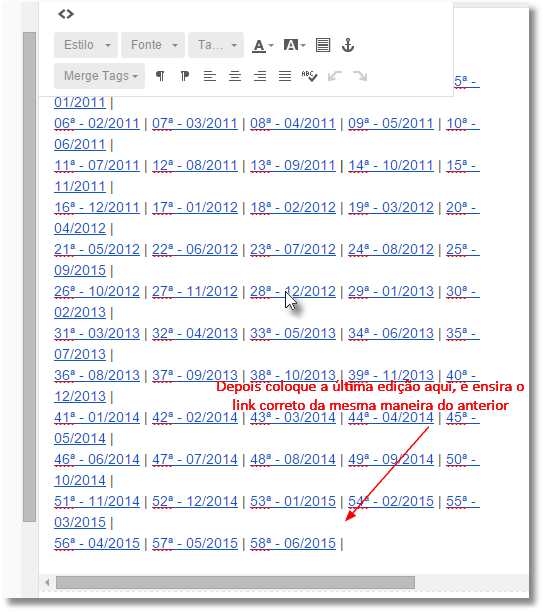
Task: Center align the text
Action: coord(235,76)
